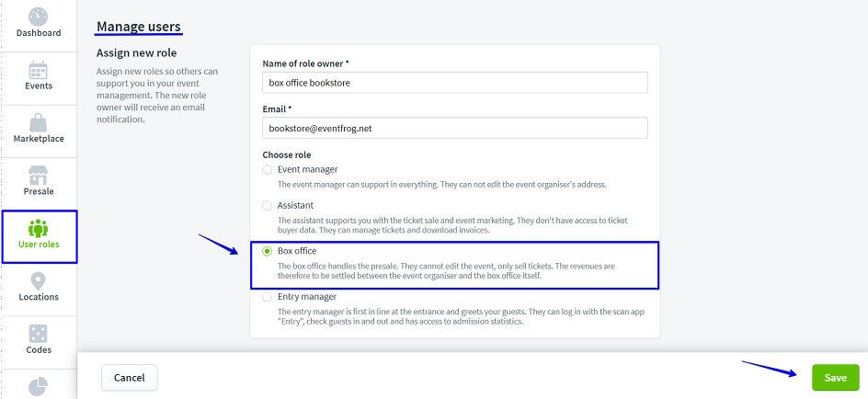Click the Presale store icon
The height and width of the screenshot is (399, 868).
tap(38, 175)
